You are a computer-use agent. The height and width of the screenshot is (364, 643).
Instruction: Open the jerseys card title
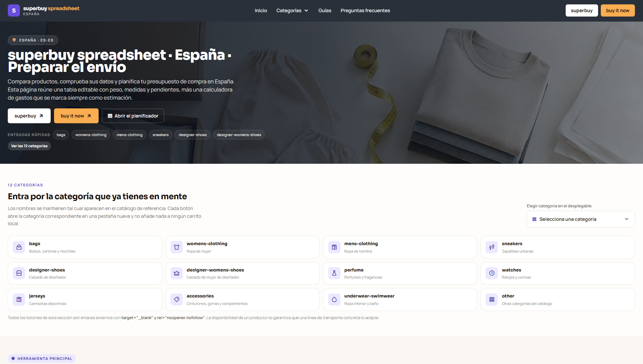[37, 296]
